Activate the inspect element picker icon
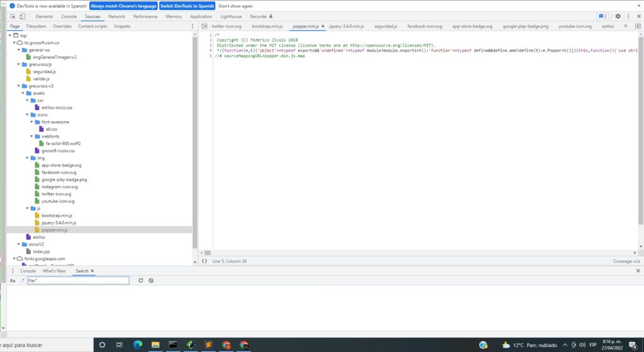The image size is (644, 352). 13,16
